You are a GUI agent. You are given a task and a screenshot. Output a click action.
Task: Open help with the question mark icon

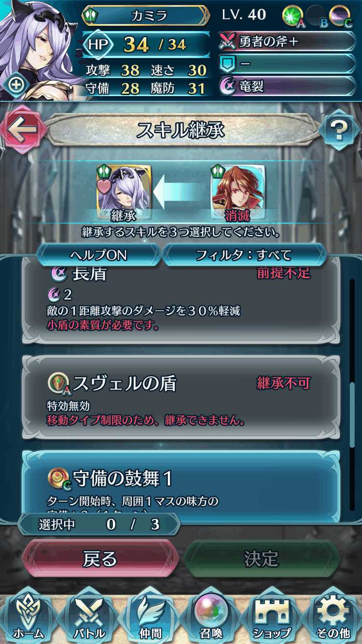(339, 129)
